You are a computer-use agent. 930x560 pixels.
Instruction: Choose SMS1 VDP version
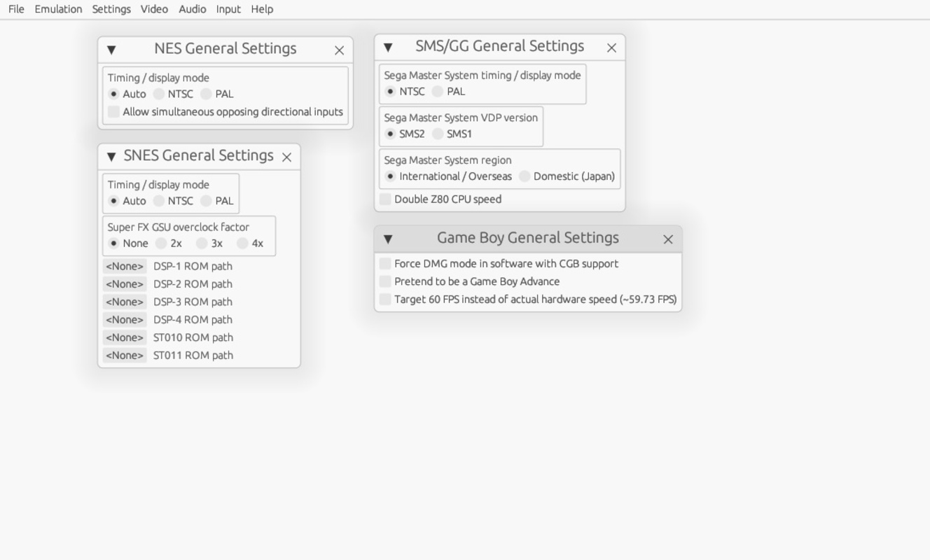438,134
